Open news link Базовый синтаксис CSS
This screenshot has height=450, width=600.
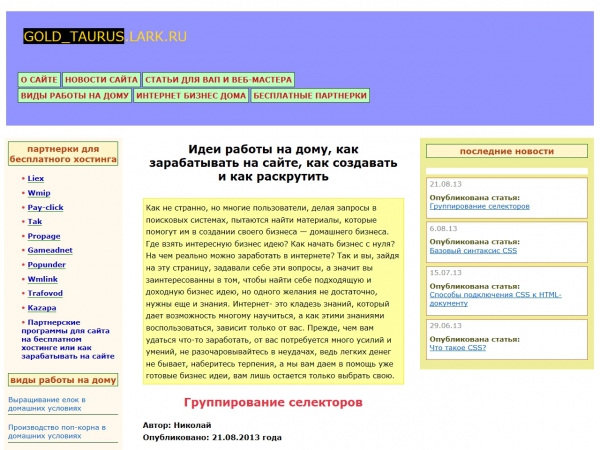pyautogui.click(x=473, y=251)
